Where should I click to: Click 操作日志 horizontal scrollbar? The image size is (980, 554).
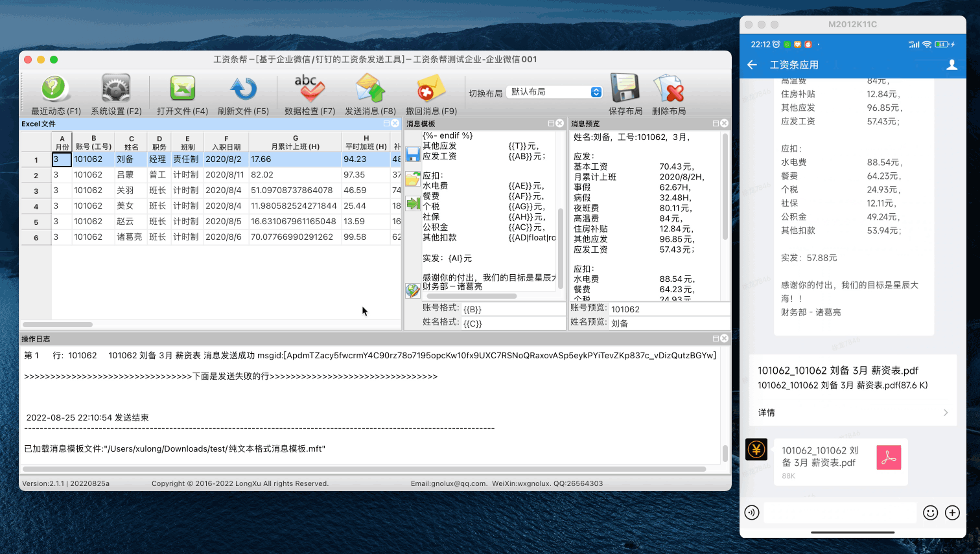click(x=364, y=469)
